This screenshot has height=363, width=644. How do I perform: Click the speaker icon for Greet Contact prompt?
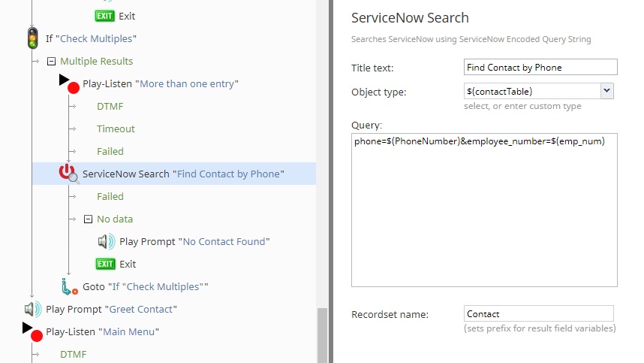pyautogui.click(x=33, y=309)
